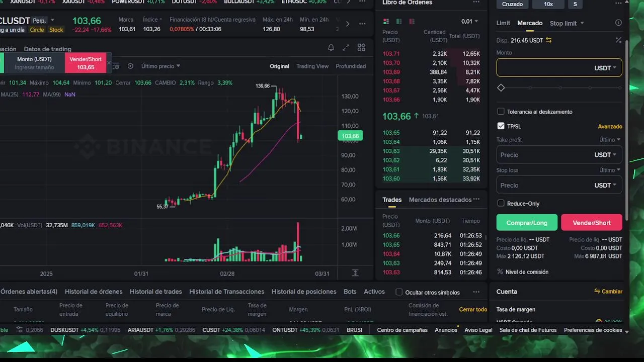Open Historial de órdenes tab
Viewport: 644px width, 362px height.
point(94,292)
